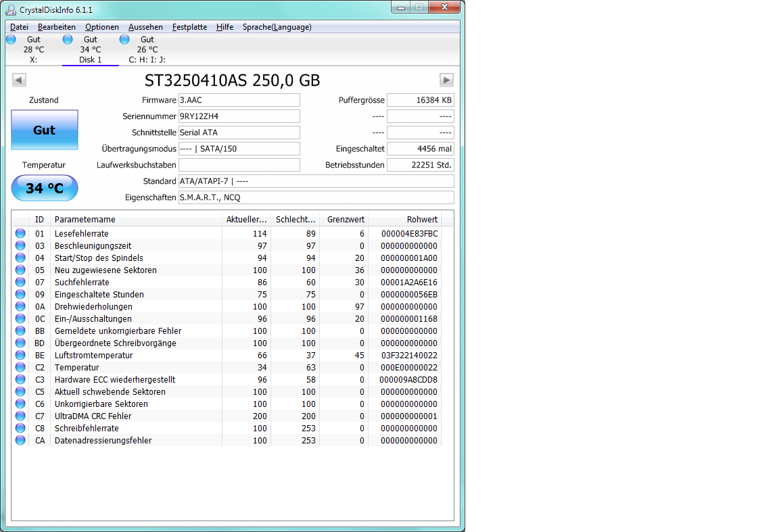
Task: Click status circle for Unkorrigierbare Sektoren row
Action: [x=20, y=404]
